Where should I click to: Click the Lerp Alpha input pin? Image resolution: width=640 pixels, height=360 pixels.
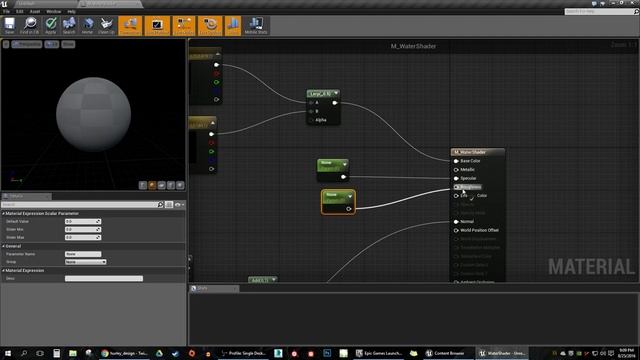[311, 120]
